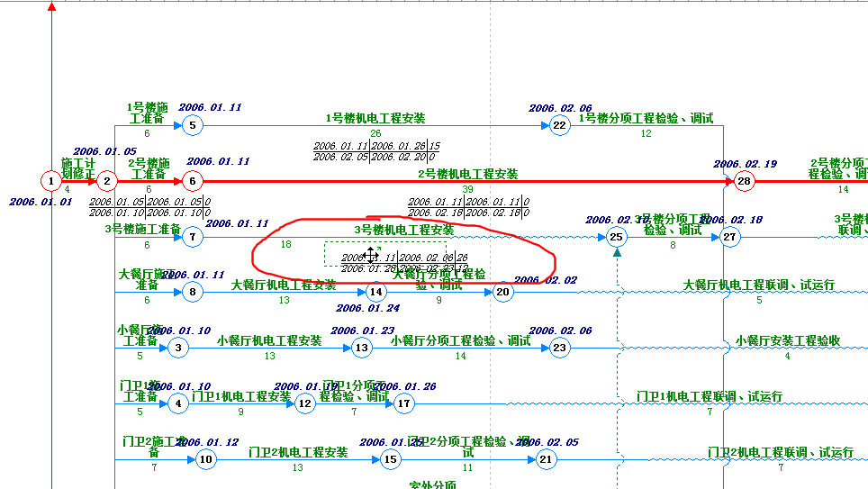Click red critical node 28

pyautogui.click(x=744, y=181)
